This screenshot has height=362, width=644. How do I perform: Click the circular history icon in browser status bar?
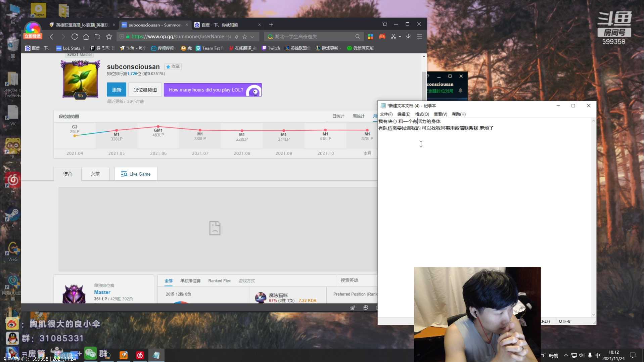coord(366,308)
